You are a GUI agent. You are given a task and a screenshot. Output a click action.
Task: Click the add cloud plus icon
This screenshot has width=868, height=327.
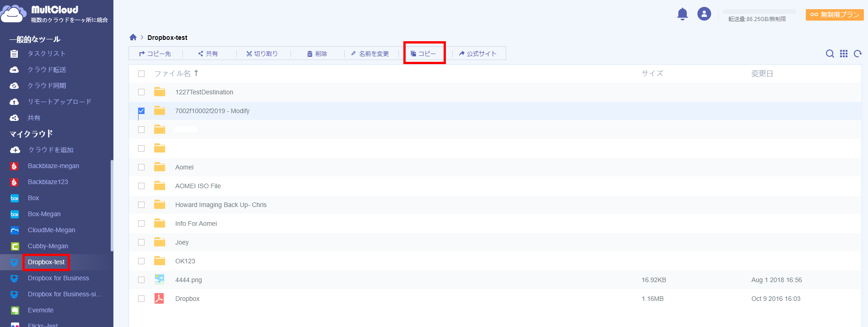(x=15, y=150)
